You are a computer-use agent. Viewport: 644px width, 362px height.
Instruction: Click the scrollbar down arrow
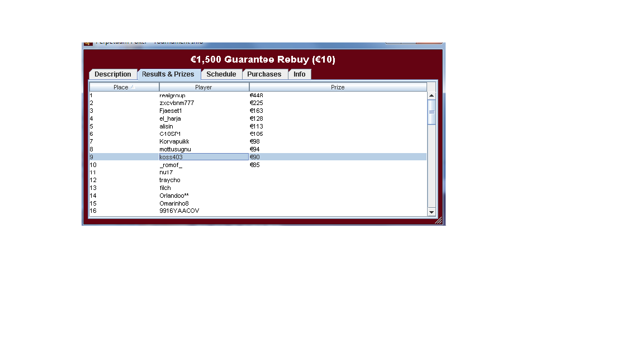tap(432, 212)
